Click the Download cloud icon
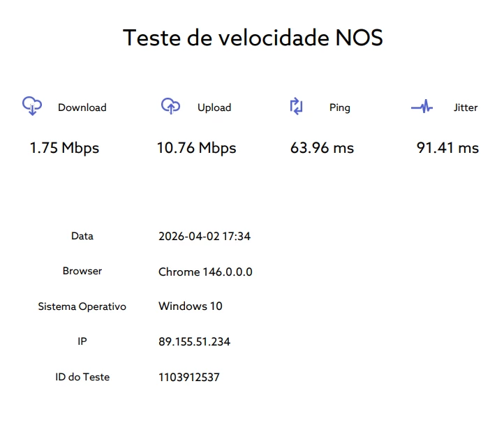 [32, 106]
